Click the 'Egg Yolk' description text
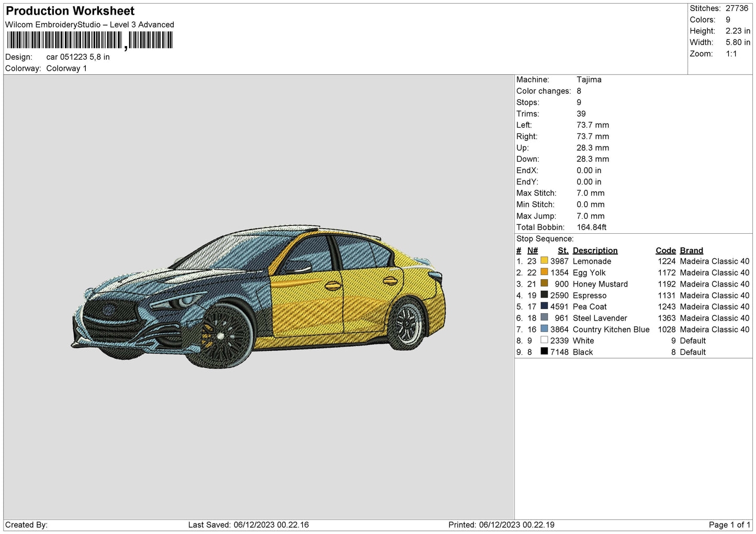The height and width of the screenshot is (534, 756). [x=589, y=273]
